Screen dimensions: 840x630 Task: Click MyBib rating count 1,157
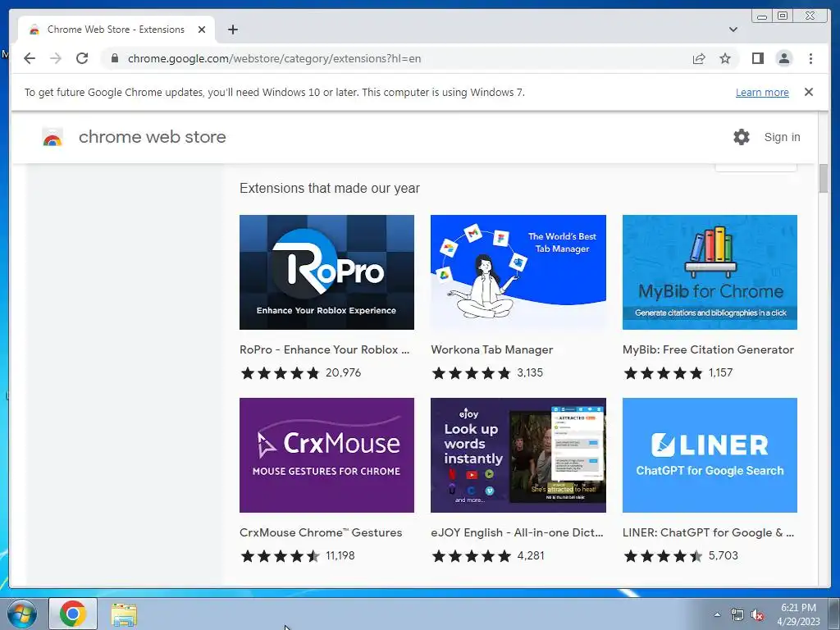click(x=720, y=373)
